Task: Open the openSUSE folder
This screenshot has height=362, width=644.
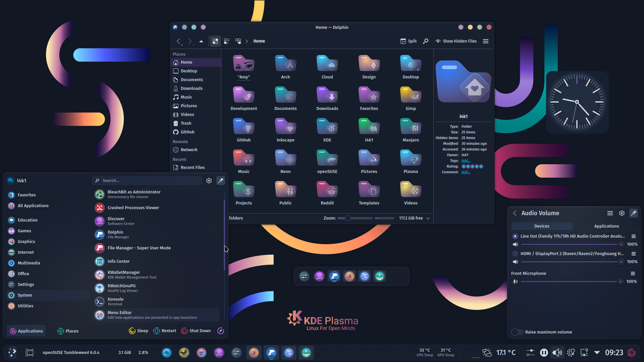Action: pyautogui.click(x=327, y=162)
